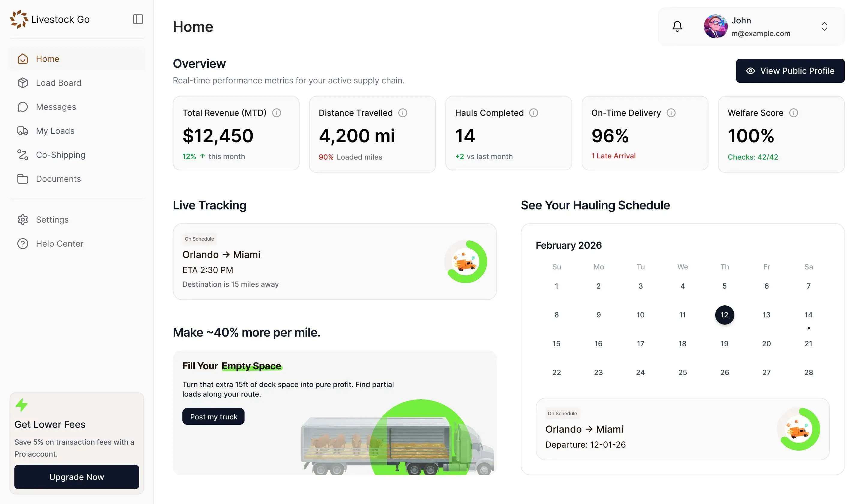The image size is (864, 504).
Task: Open Messages in the sidebar
Action: click(77, 106)
